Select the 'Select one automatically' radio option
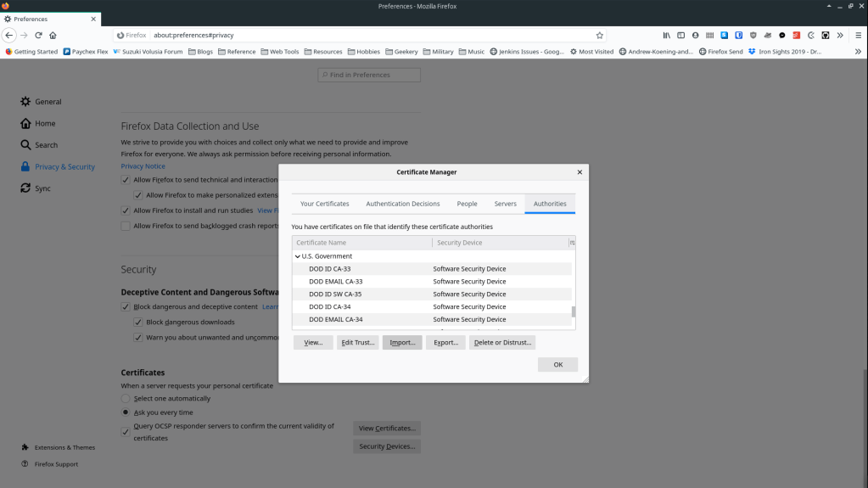The width and height of the screenshot is (868, 488). click(x=126, y=398)
